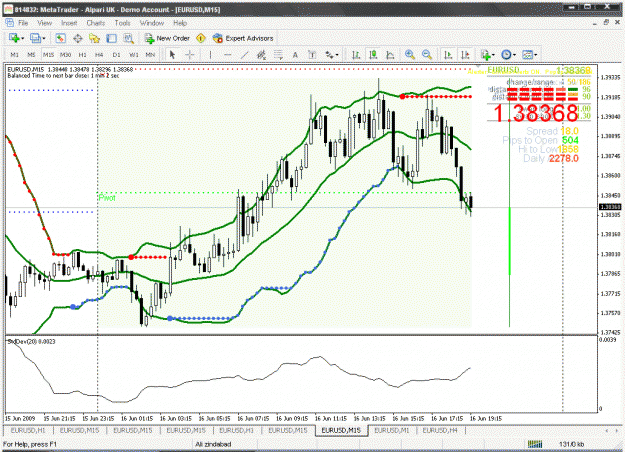Click the 'For Help, press F1' status text

tap(30, 444)
